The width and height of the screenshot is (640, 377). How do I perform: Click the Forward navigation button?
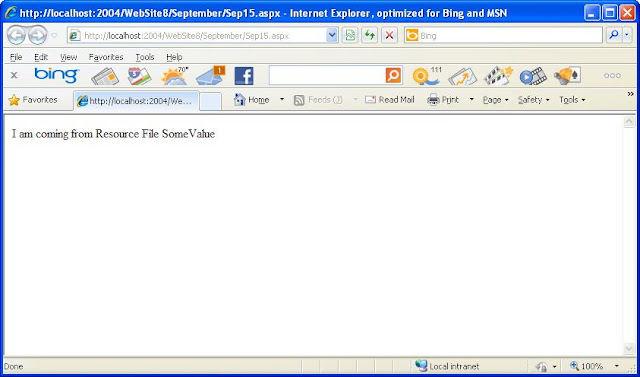pos(38,35)
